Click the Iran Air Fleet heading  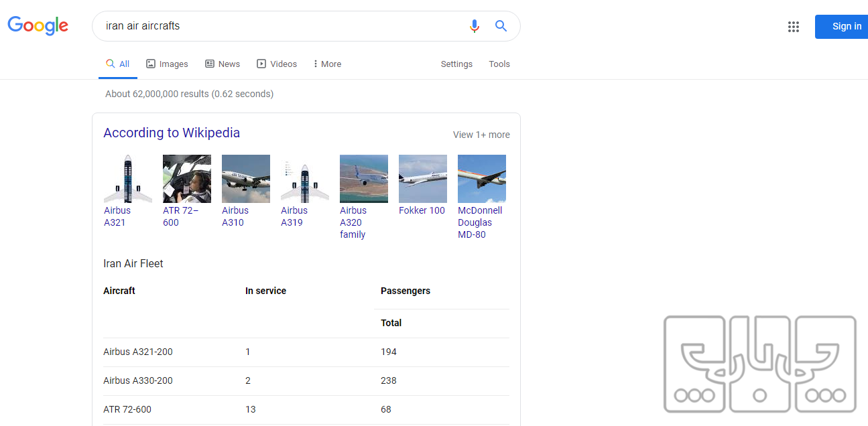point(133,264)
